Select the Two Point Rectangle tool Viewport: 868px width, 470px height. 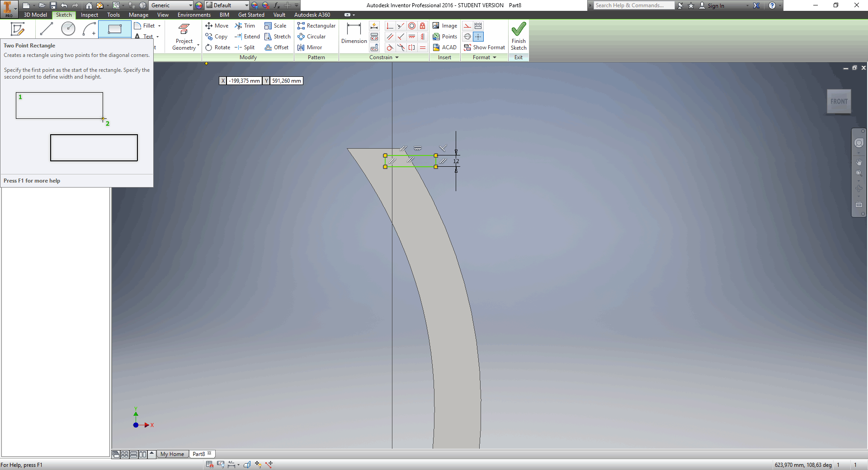(x=115, y=29)
